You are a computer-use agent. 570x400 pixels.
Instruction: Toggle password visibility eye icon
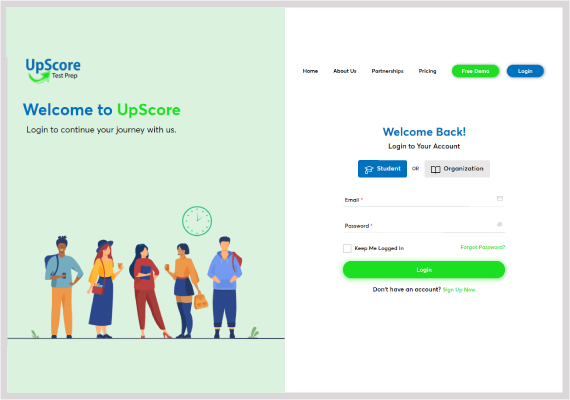click(x=499, y=224)
